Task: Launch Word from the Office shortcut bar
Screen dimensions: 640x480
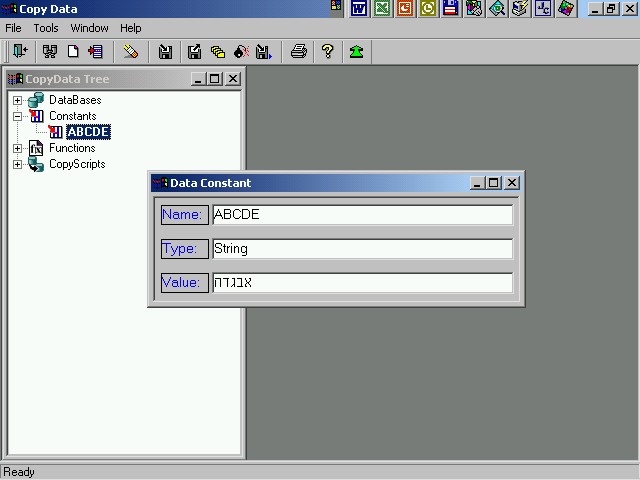Action: point(358,8)
